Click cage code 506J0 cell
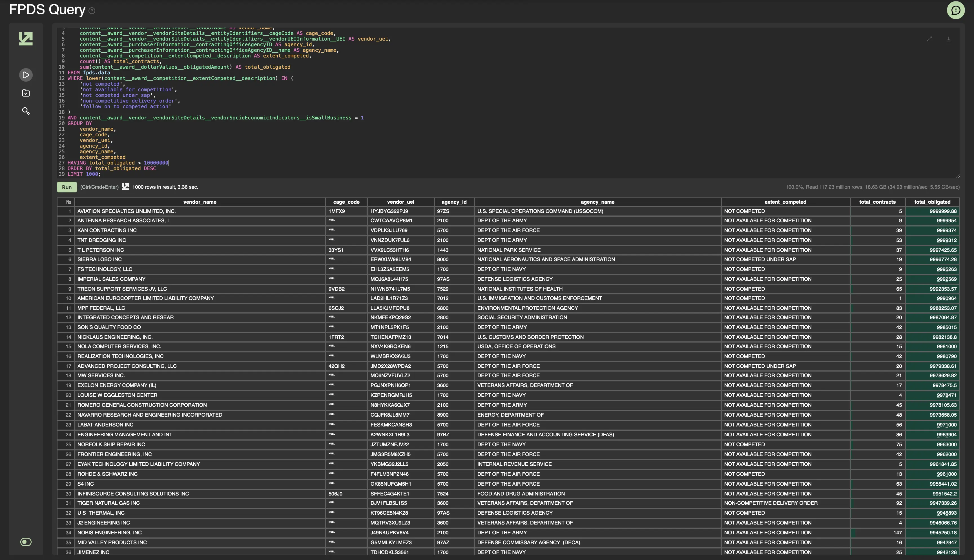 click(346, 494)
